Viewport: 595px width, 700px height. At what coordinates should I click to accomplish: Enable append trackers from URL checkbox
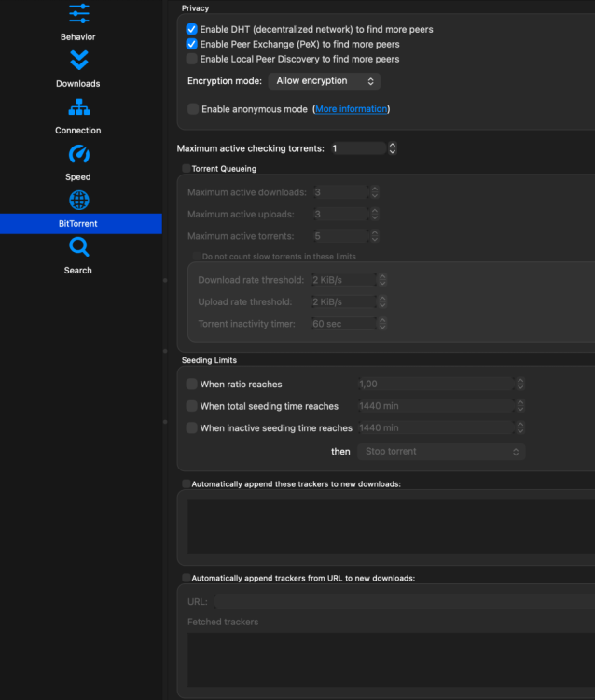(x=187, y=578)
